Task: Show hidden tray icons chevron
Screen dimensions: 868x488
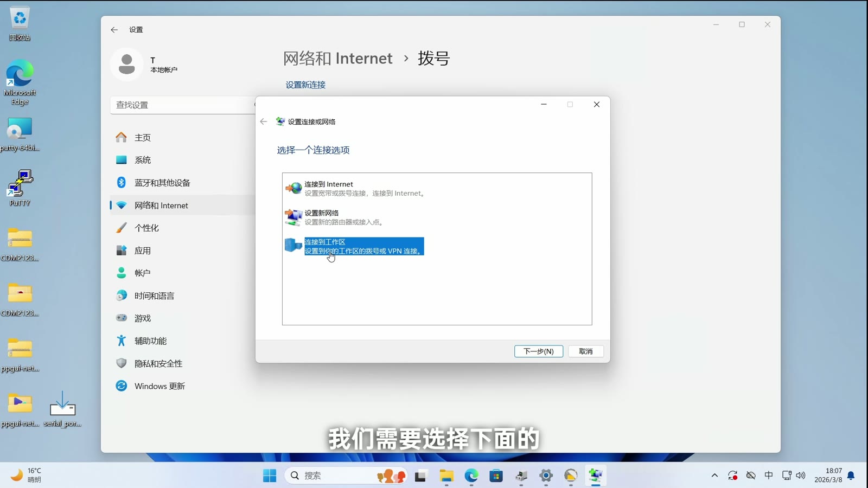Action: 714,476
